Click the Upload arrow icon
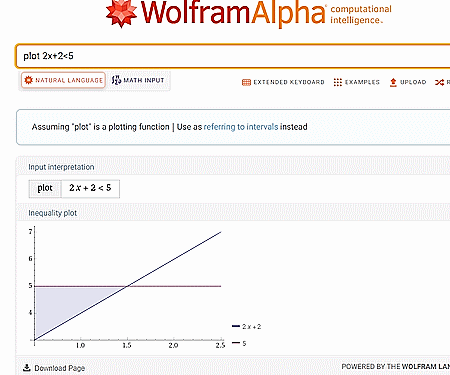Image resolution: width=450 pixels, height=375 pixels. [x=393, y=82]
